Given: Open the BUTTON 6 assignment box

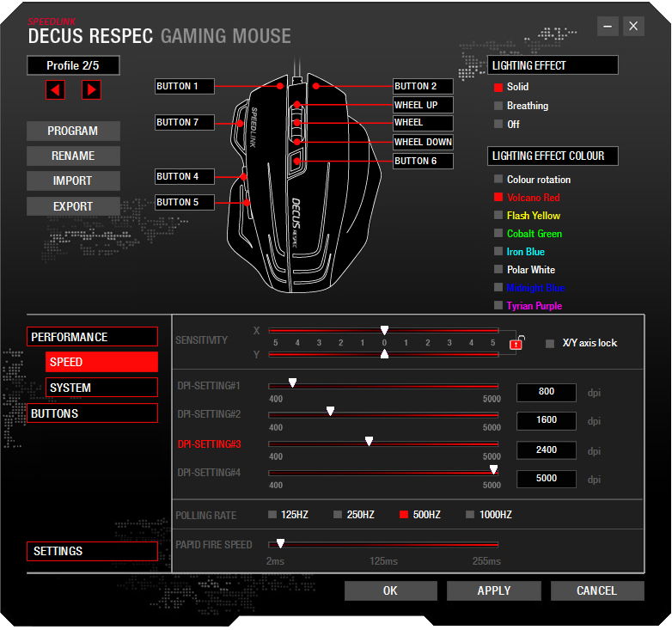Looking at the screenshot, I should pyautogui.click(x=423, y=161).
